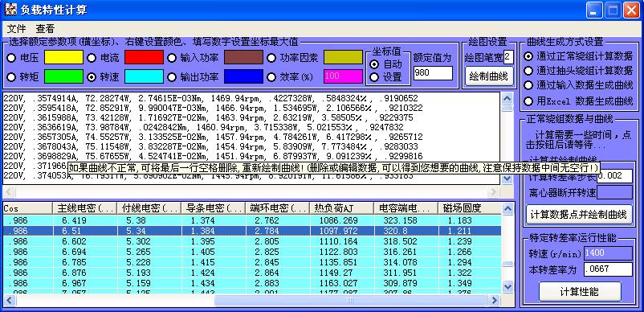Click text area horizontal scroll left arrow
The width and height of the screenshot is (644, 312).
(9, 191)
